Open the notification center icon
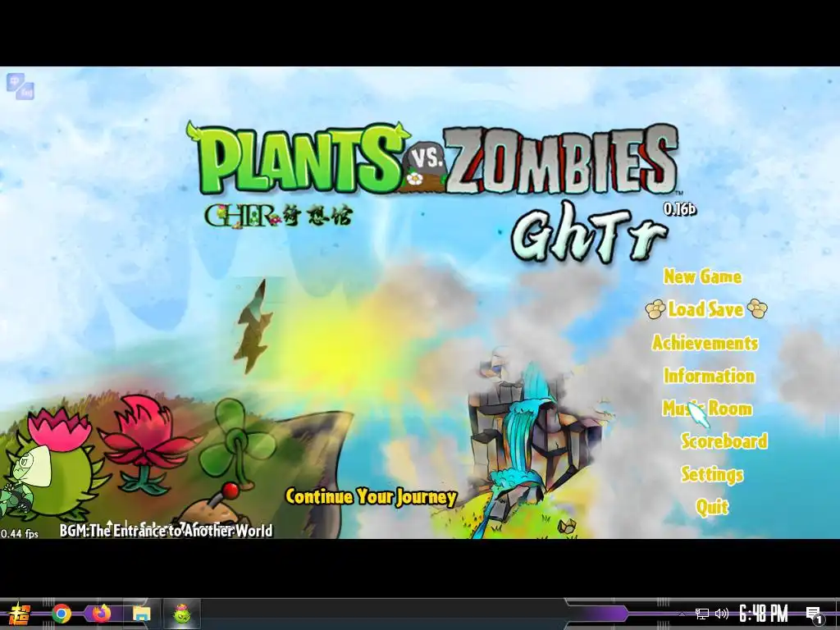The width and height of the screenshot is (840, 630). pyautogui.click(x=815, y=614)
